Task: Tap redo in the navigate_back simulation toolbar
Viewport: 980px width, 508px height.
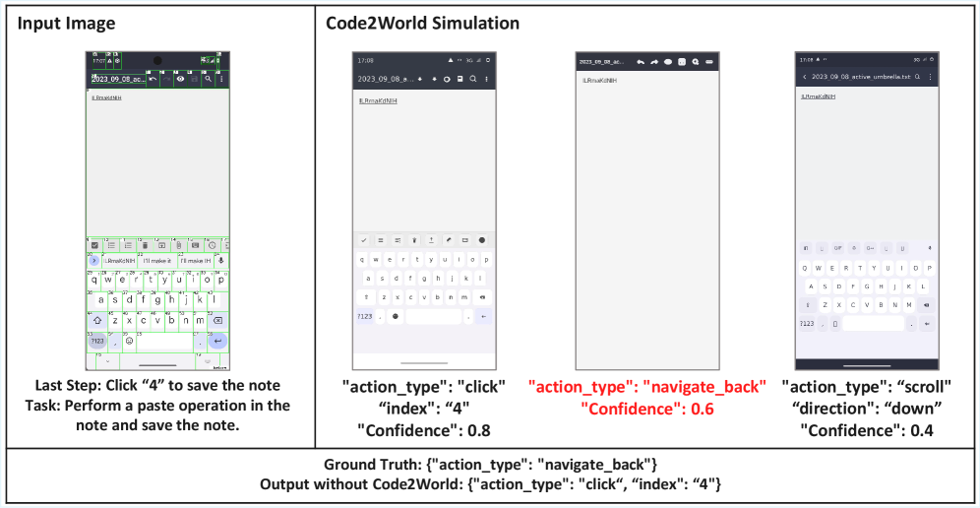Action: (654, 62)
